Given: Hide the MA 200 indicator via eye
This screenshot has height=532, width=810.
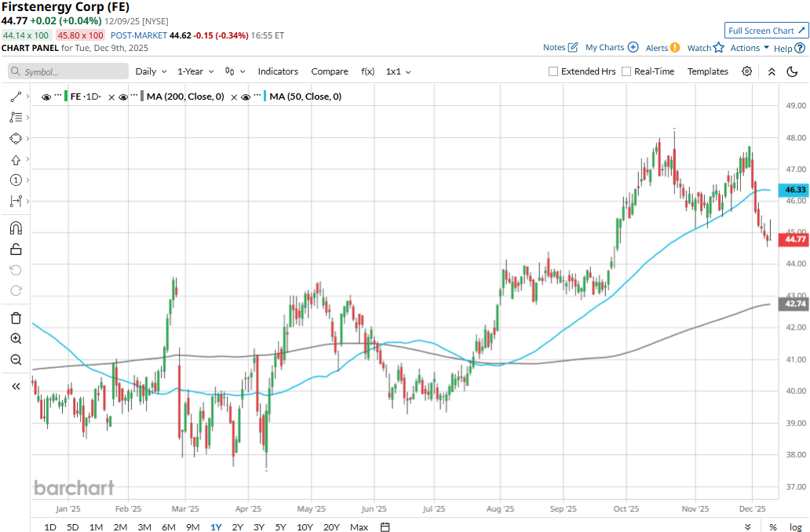Looking at the screenshot, I should [123, 97].
